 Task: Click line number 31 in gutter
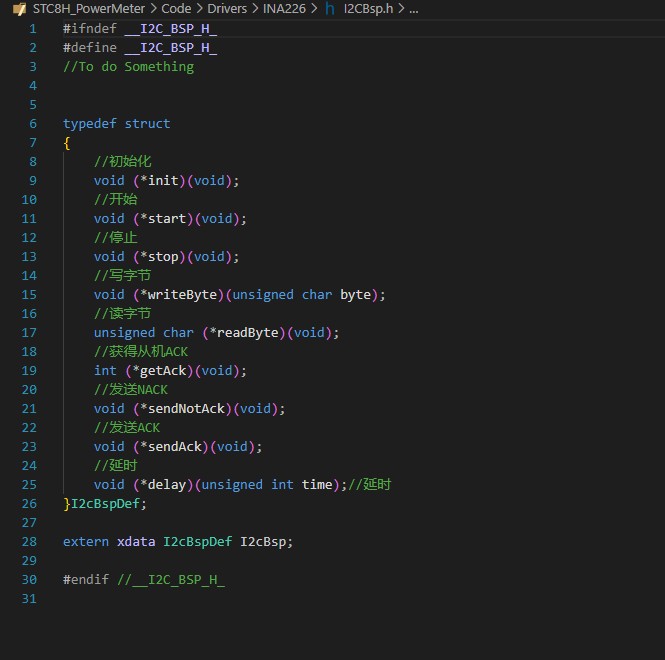[29, 599]
